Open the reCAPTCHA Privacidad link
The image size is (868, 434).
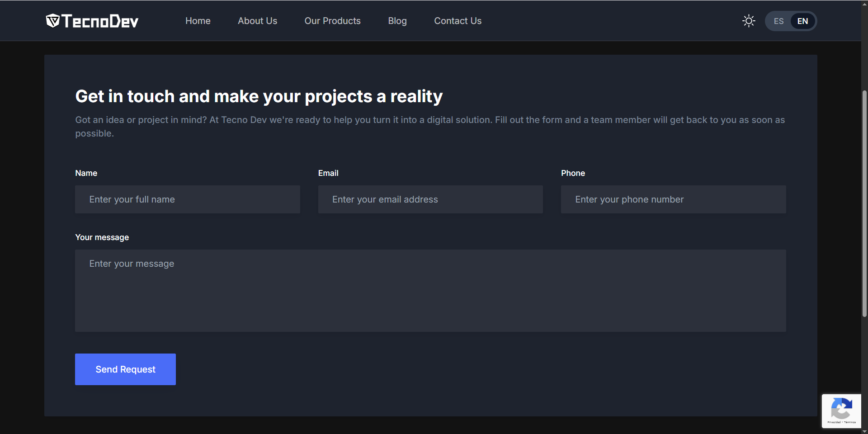pyautogui.click(x=834, y=422)
